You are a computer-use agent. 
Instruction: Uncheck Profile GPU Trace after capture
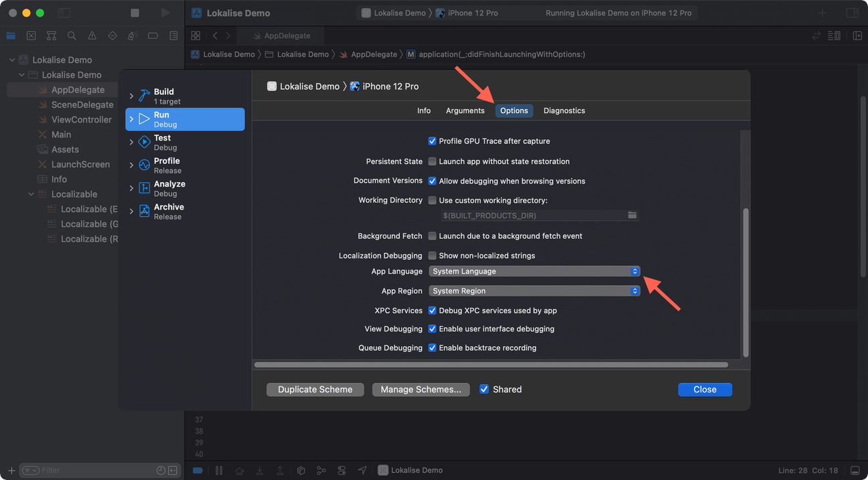[432, 141]
